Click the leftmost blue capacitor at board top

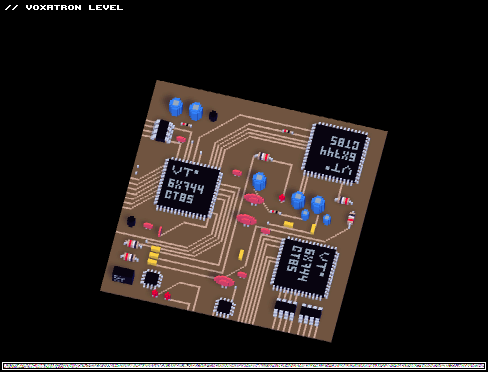coord(176,107)
